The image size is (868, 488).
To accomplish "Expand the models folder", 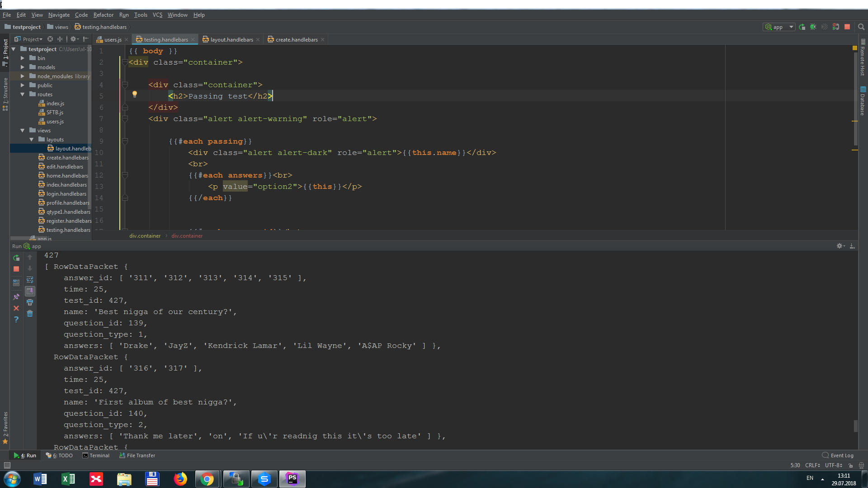I will [23, 67].
